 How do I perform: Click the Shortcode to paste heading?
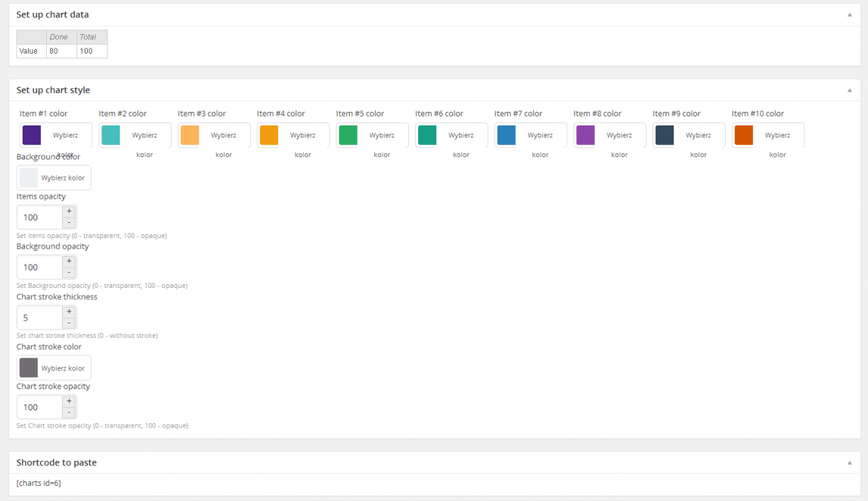57,463
